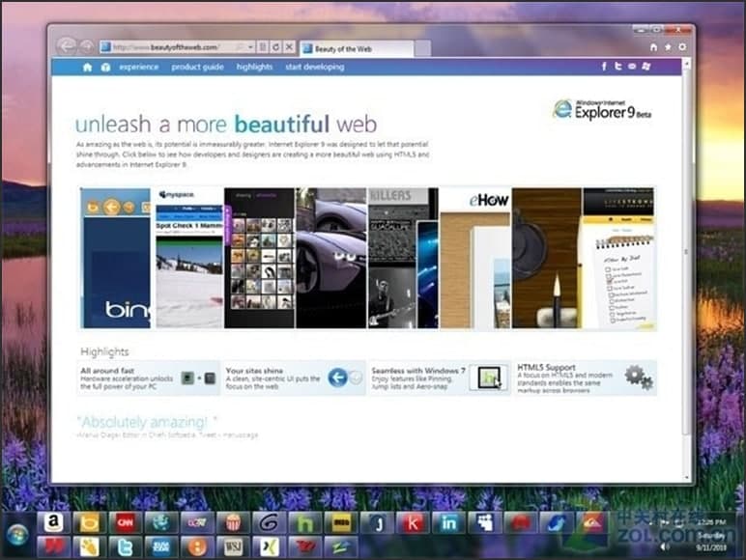746x560 pixels.
Task: Launch the CNN pinned site from taskbar
Action: [x=125, y=522]
